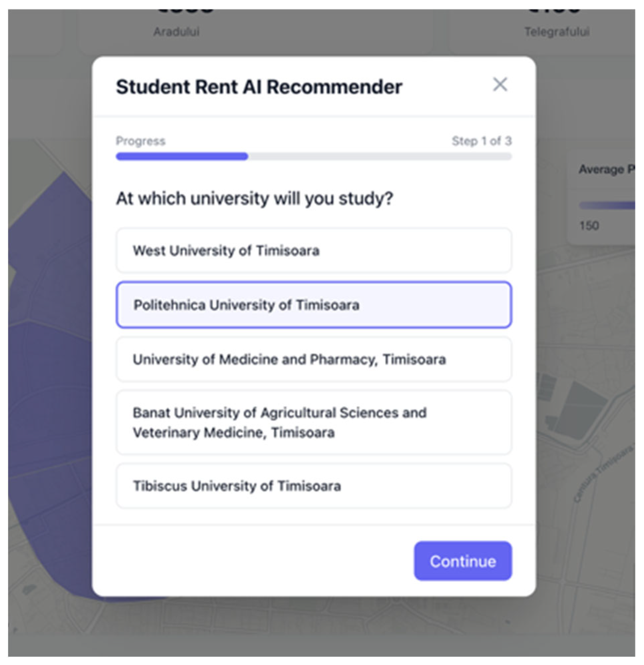The height and width of the screenshot is (665, 644).
Task: Click the legend gradient bar above 150
Action: pyautogui.click(x=607, y=205)
